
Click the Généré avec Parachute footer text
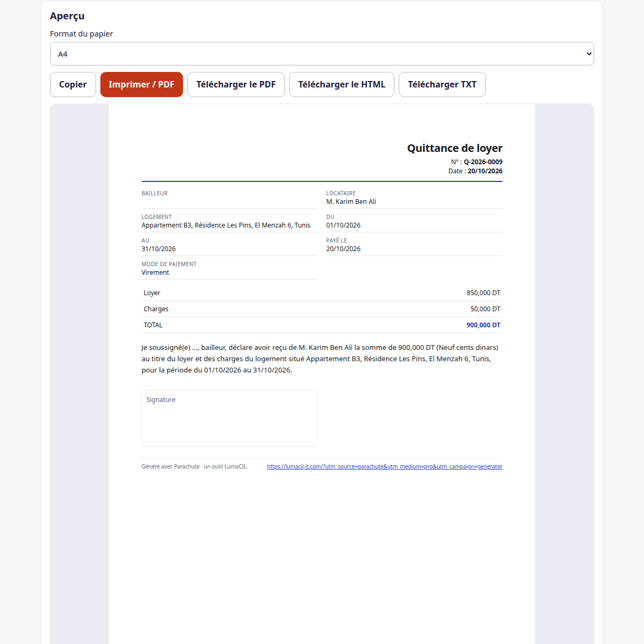(x=194, y=466)
